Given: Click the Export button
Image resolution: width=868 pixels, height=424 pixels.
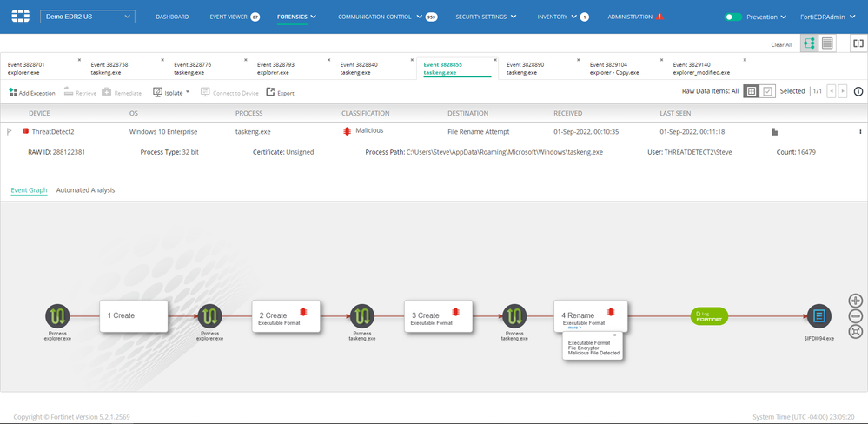Looking at the screenshot, I should click(x=280, y=92).
